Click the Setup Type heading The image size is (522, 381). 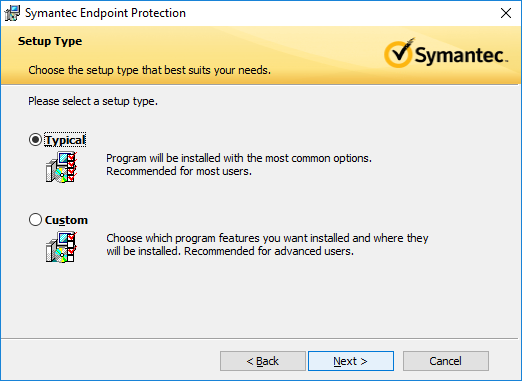(x=50, y=41)
